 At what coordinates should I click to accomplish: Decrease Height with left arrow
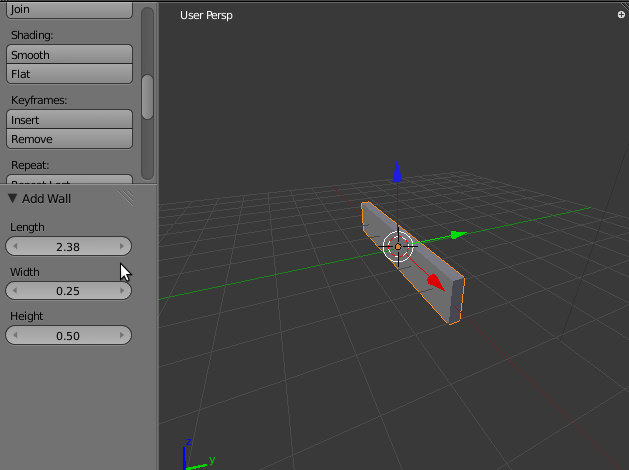(15, 335)
